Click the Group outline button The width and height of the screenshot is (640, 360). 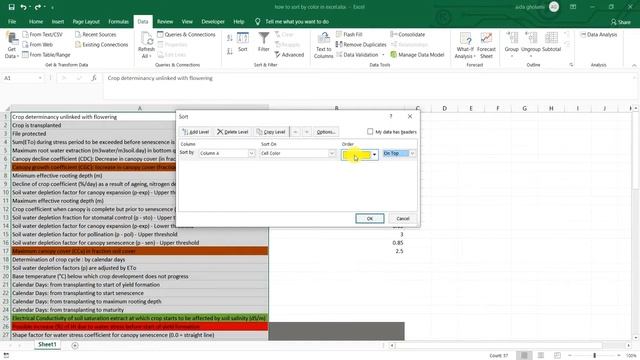coord(511,44)
